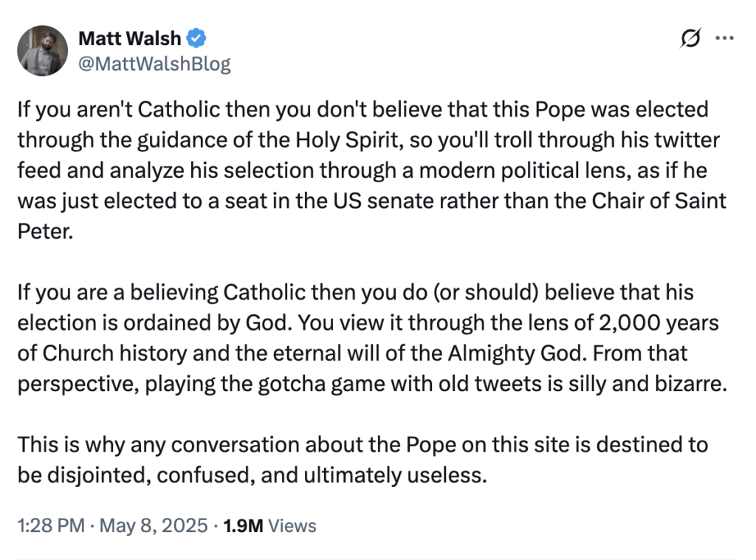This screenshot has width=756, height=560.
Task: Click the word Views beside the count
Action: (292, 526)
